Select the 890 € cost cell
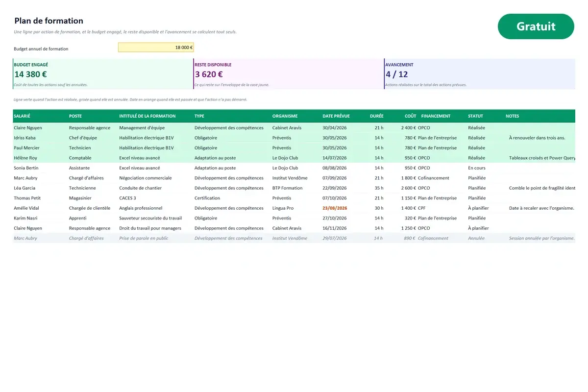 (410, 238)
